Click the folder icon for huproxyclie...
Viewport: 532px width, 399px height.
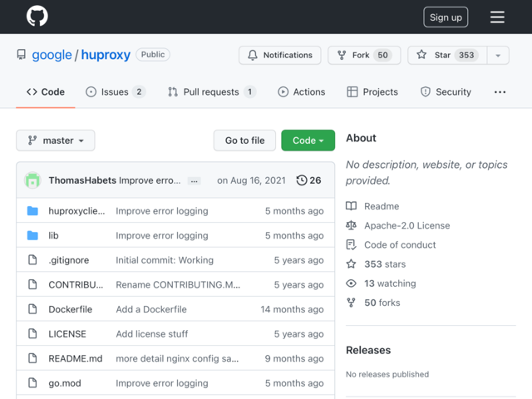[32, 210]
